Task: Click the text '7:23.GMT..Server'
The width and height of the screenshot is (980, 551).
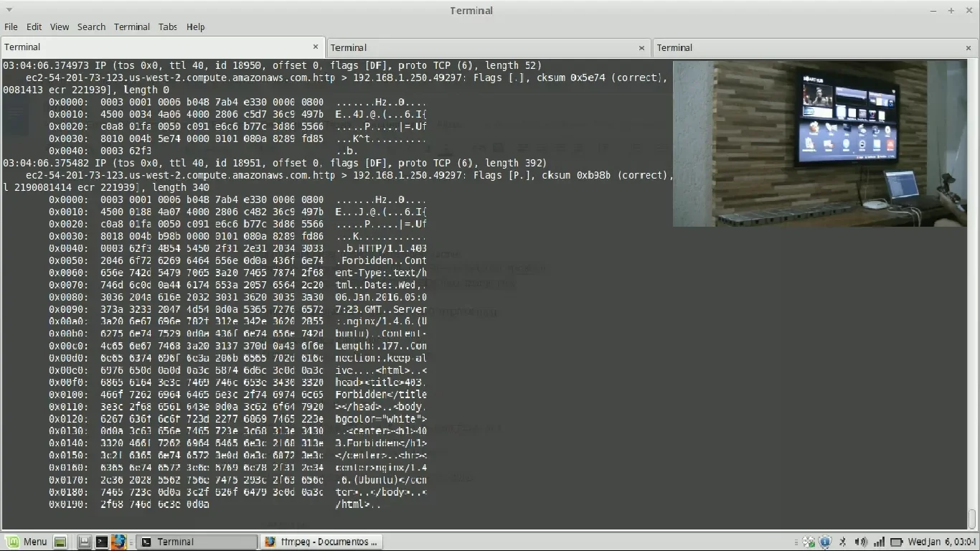Action: [x=381, y=309]
